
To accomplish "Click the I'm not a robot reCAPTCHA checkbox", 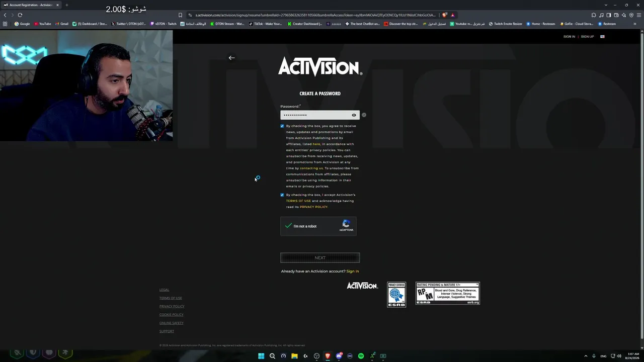I will pyautogui.click(x=288, y=226).
